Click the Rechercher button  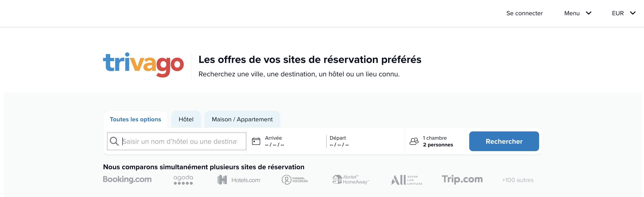click(x=504, y=141)
